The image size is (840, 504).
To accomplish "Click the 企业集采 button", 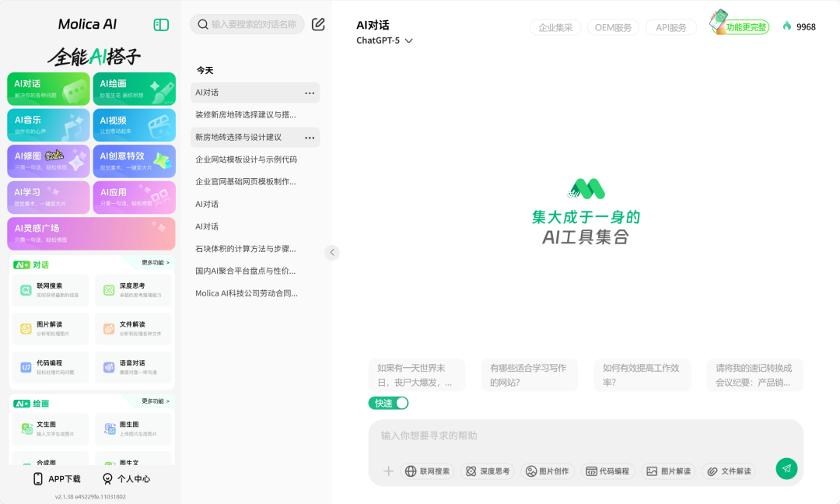I will pos(555,27).
